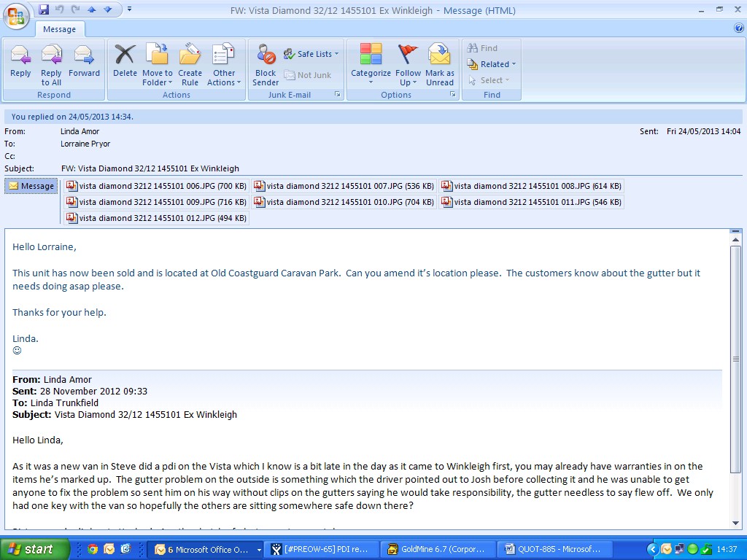Open Move to Folder dropdown
The height and width of the screenshot is (560, 747).
pyautogui.click(x=158, y=65)
